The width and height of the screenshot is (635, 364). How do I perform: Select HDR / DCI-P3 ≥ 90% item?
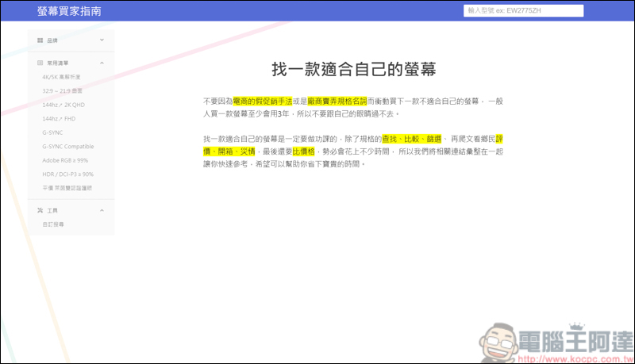pos(68,174)
